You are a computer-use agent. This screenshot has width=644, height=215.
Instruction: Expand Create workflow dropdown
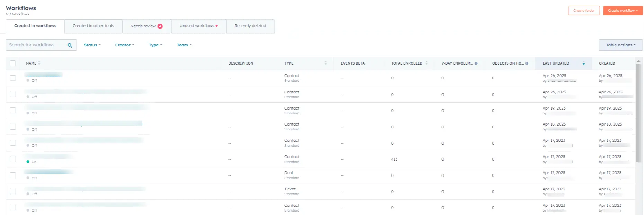coord(623,11)
